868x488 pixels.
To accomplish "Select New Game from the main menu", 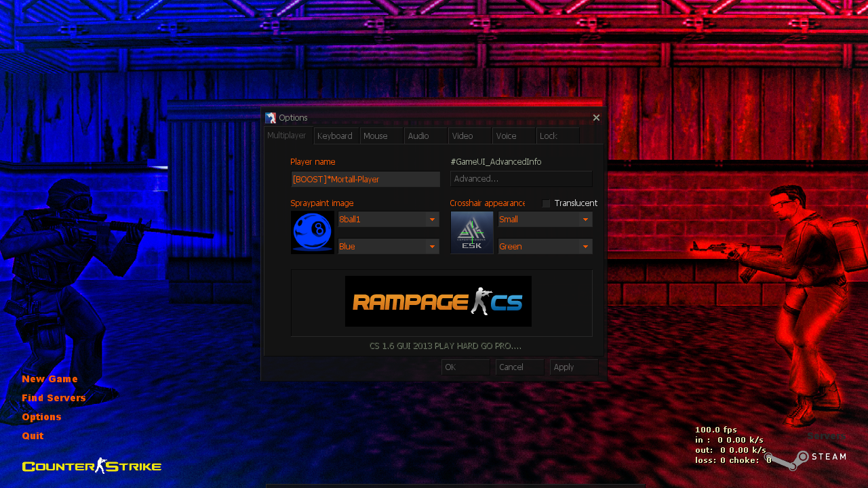I will [50, 378].
